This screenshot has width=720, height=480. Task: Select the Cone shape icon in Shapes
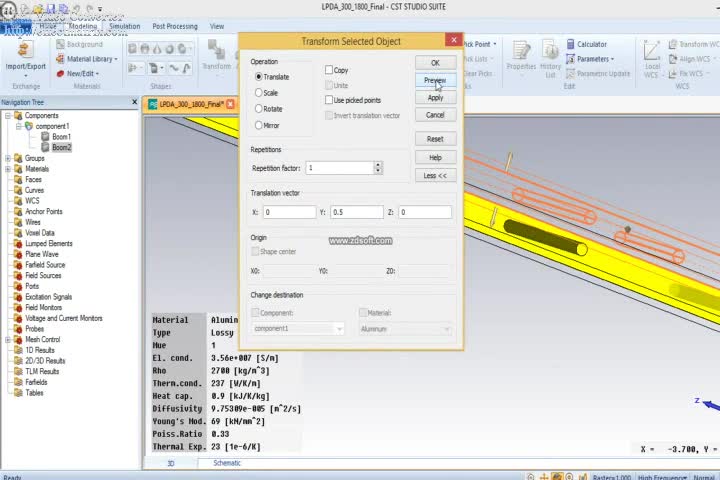[x=157, y=48]
